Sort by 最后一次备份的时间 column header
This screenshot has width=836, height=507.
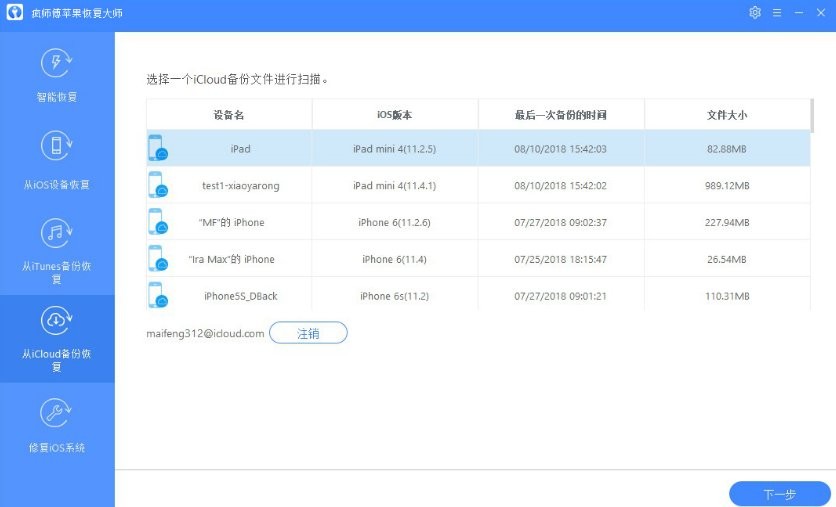(560, 115)
